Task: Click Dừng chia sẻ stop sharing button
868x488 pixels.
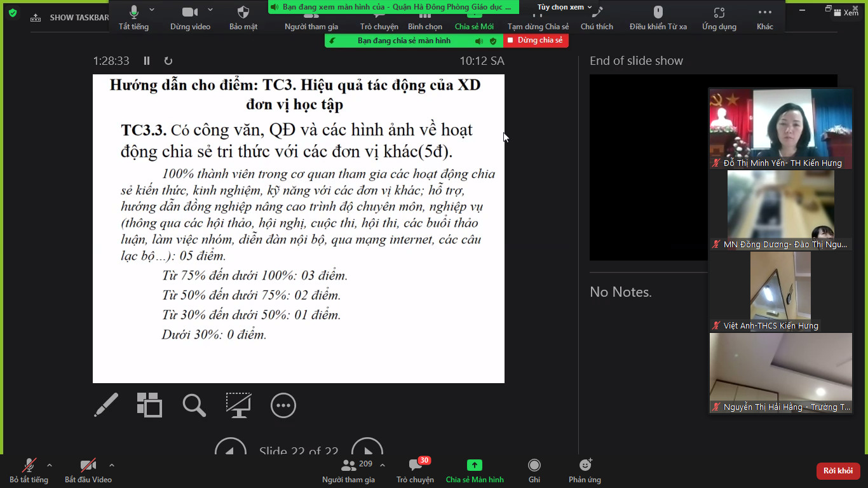Action: pyautogui.click(x=536, y=41)
